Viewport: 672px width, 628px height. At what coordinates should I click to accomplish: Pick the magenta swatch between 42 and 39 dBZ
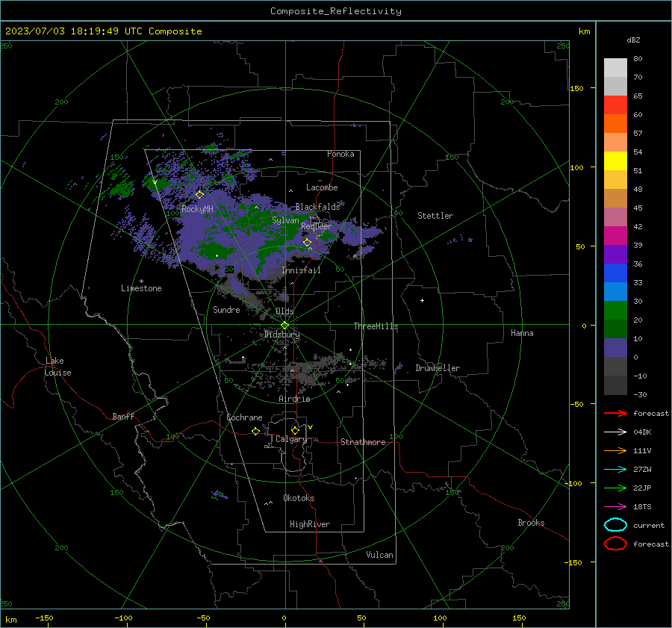[615, 236]
